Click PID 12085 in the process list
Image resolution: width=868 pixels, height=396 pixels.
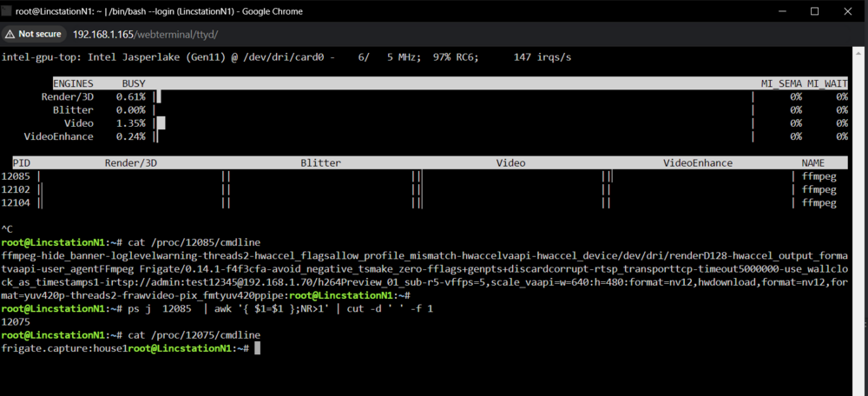click(x=14, y=176)
